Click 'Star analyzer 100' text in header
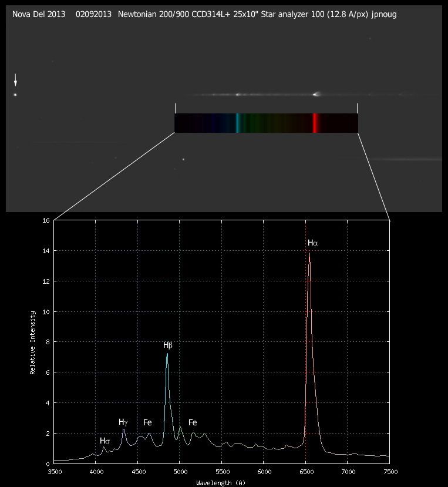Screen dimensions: 448x487 click(293, 14)
